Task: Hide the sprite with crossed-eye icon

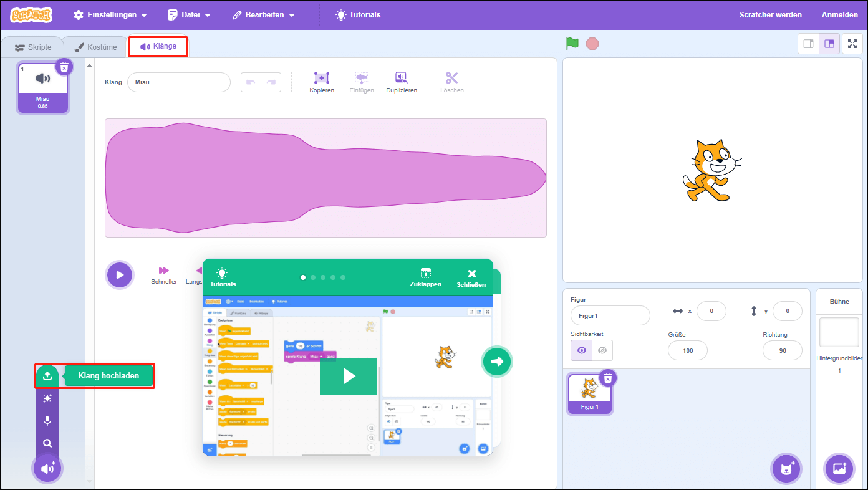Action: click(602, 350)
